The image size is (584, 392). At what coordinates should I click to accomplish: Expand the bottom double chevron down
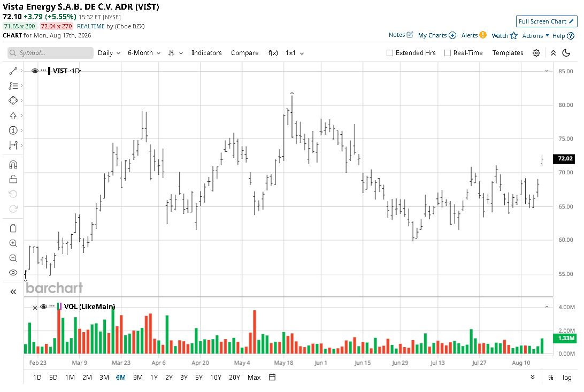[x=533, y=377]
